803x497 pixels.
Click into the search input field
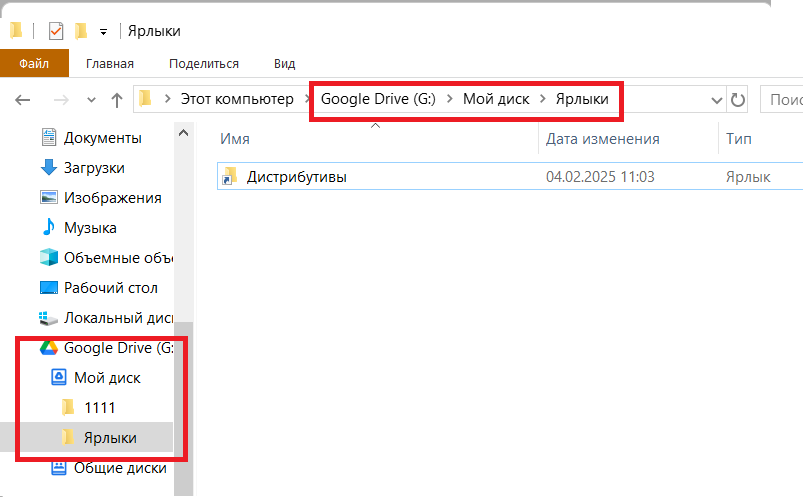(x=782, y=100)
